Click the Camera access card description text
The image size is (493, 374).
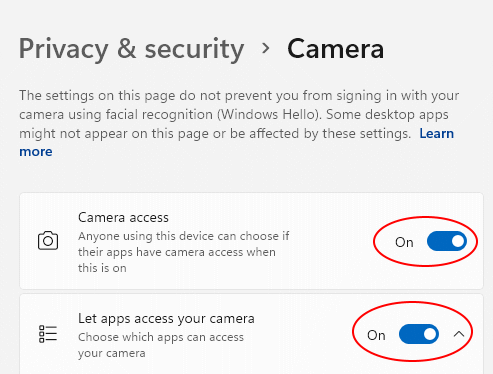click(184, 252)
